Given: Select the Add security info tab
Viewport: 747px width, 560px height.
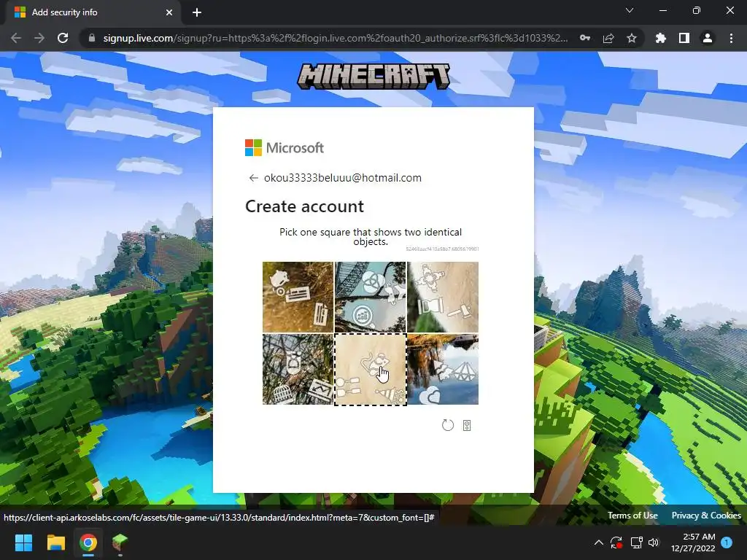Looking at the screenshot, I should pyautogui.click(x=93, y=12).
